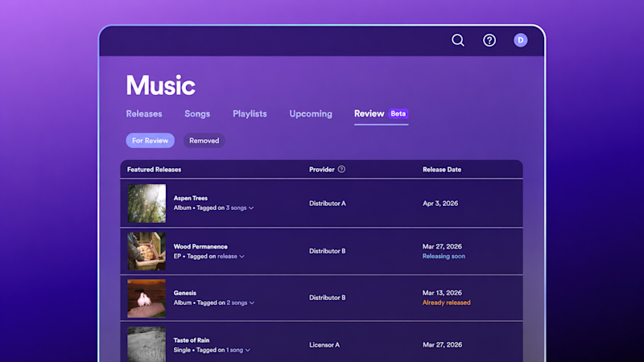Click the Music page heading
644x362 pixels.
coord(160,85)
